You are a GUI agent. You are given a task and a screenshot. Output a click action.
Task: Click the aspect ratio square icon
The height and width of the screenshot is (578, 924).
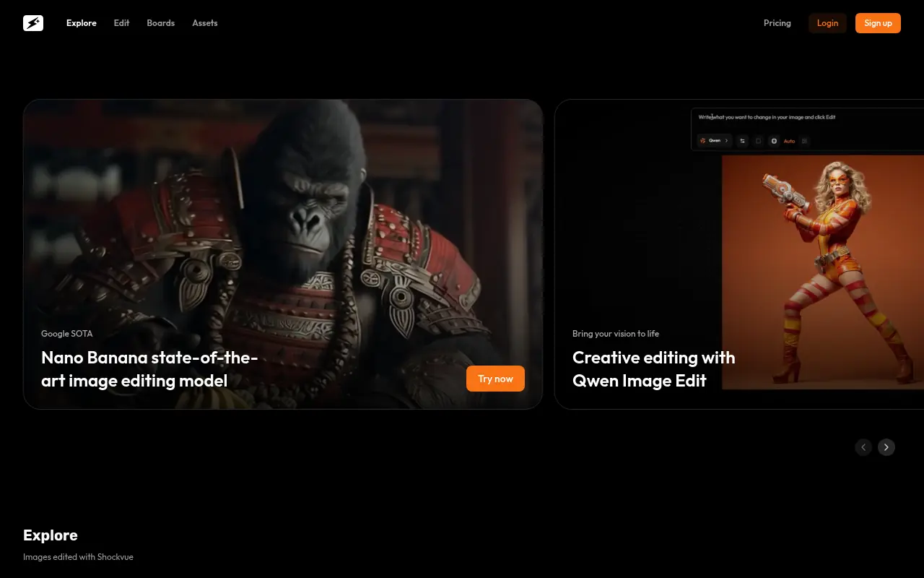click(759, 141)
